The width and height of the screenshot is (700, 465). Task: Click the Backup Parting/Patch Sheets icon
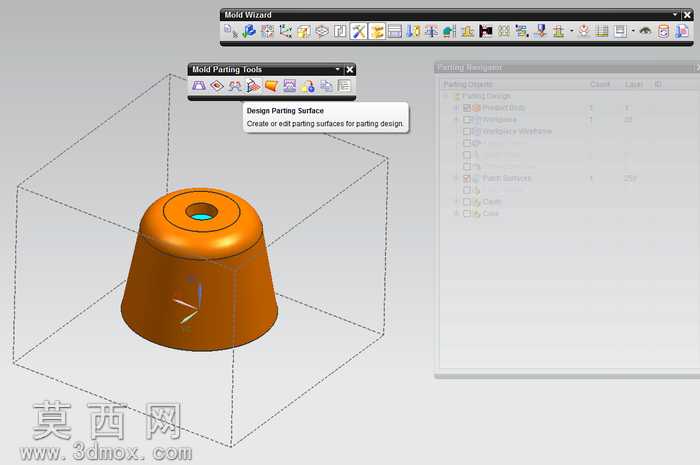(326, 86)
